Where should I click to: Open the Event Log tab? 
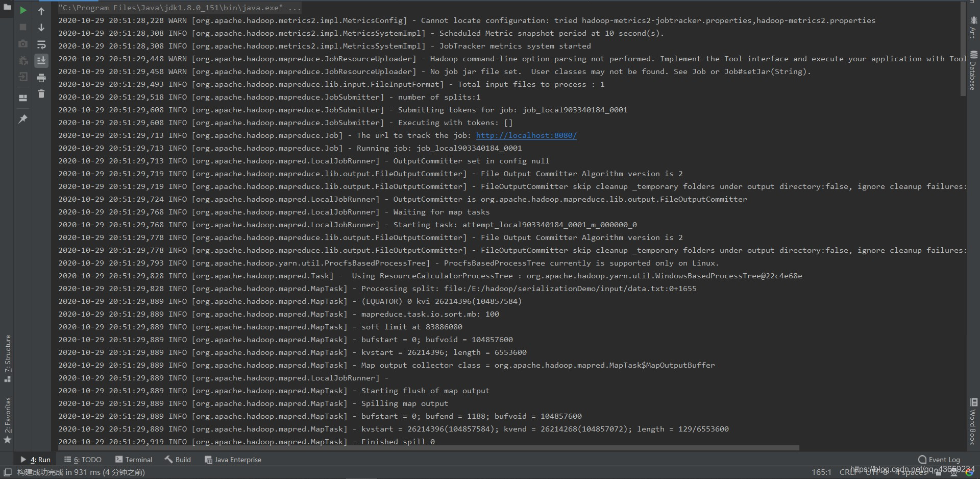(939, 460)
